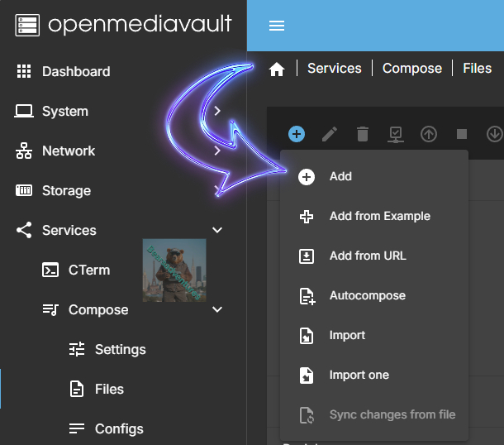Click the Compose breadcrumb link

coord(411,69)
